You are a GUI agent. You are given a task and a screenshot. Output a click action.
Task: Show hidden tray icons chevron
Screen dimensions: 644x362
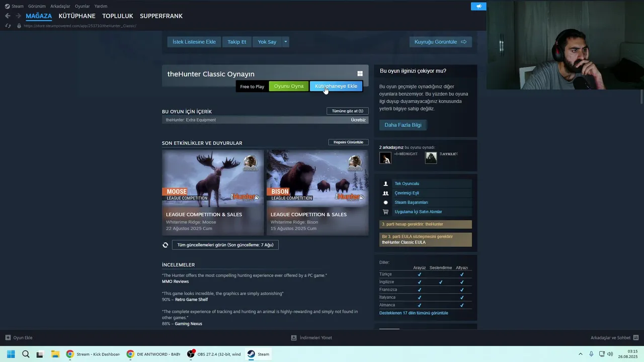[581, 354]
